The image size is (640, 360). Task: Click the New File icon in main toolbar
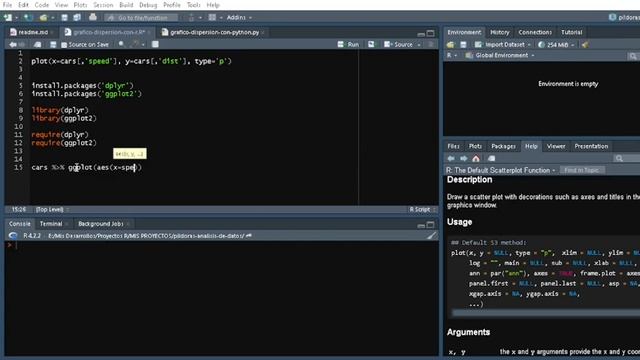click(x=8, y=18)
